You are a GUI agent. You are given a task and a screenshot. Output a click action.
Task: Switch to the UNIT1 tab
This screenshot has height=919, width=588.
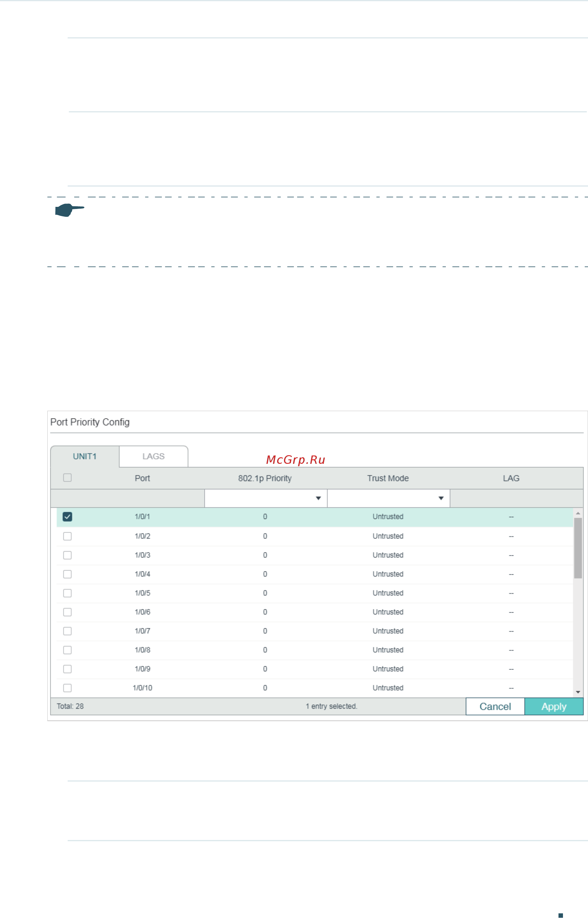pyautogui.click(x=85, y=456)
